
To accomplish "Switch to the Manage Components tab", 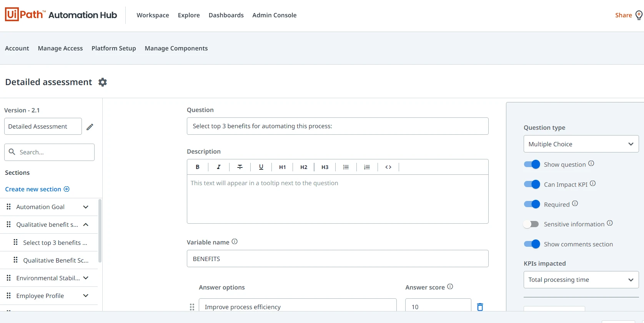I will point(176,48).
